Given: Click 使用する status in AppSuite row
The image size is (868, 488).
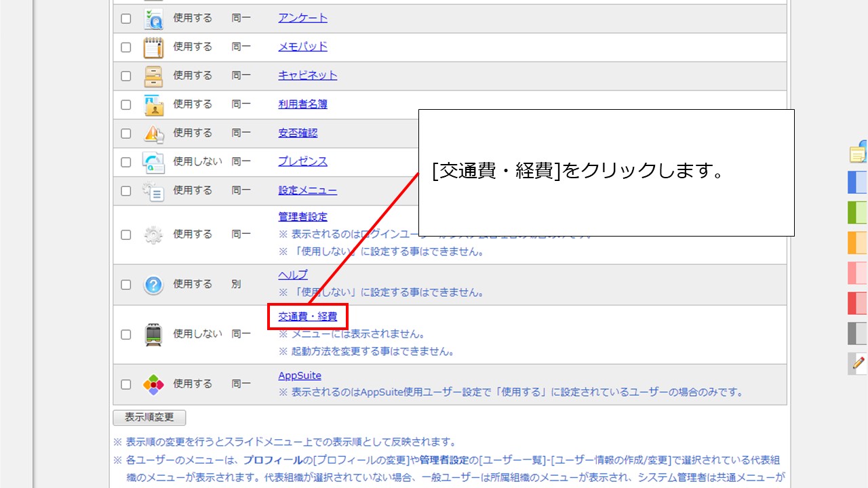Looking at the screenshot, I should click(x=193, y=384).
